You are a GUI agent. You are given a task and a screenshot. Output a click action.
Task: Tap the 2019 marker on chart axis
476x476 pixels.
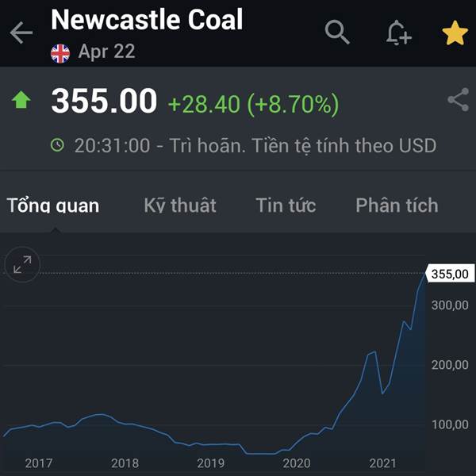[211, 463]
